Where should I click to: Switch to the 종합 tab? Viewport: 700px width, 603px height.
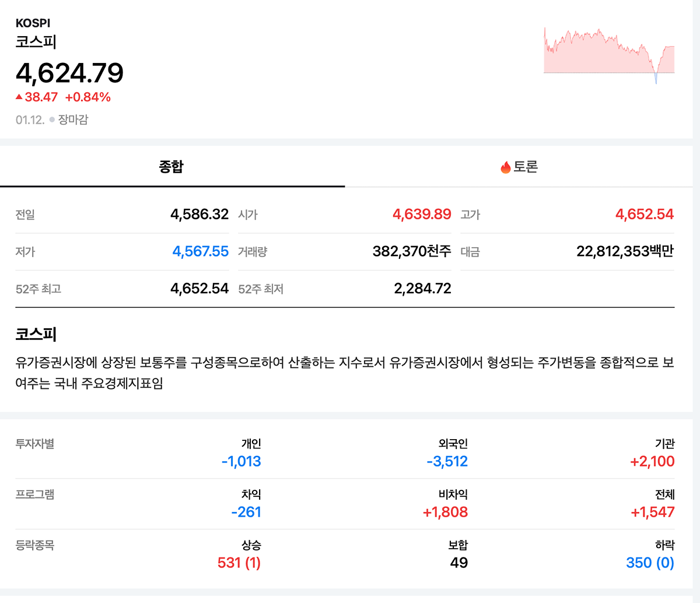[171, 167]
